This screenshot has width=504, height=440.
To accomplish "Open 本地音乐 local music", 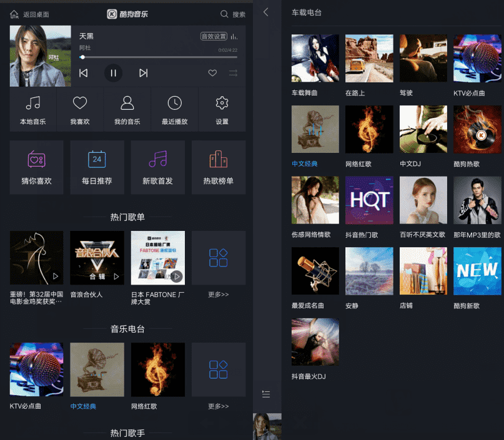I will pyautogui.click(x=32, y=109).
